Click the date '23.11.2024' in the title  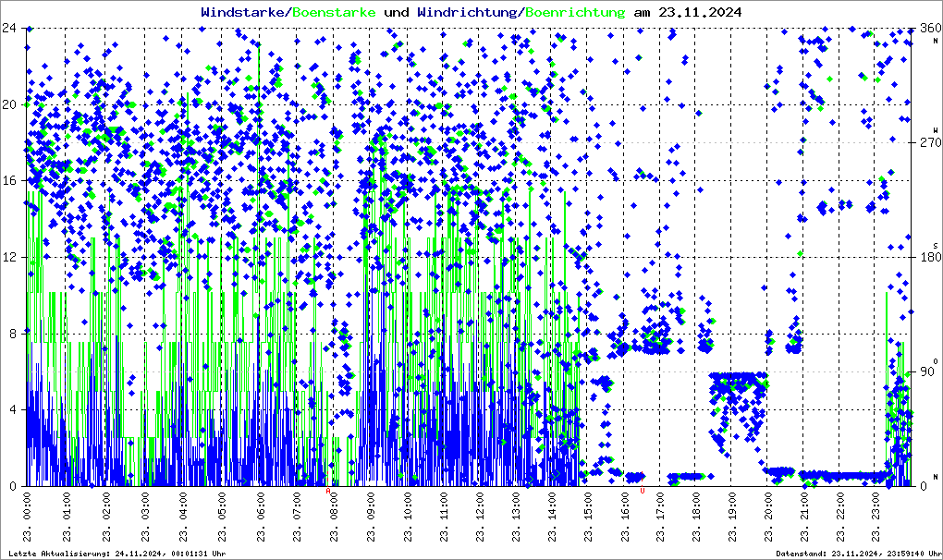tap(698, 12)
